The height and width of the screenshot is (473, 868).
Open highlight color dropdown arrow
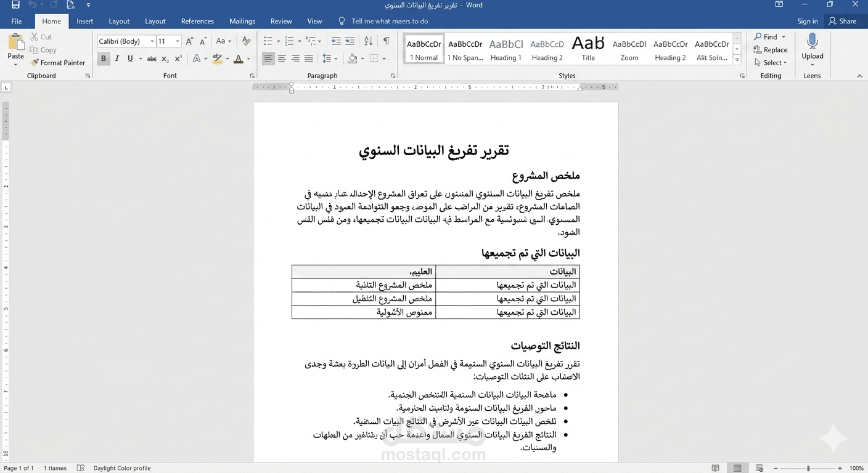click(227, 59)
